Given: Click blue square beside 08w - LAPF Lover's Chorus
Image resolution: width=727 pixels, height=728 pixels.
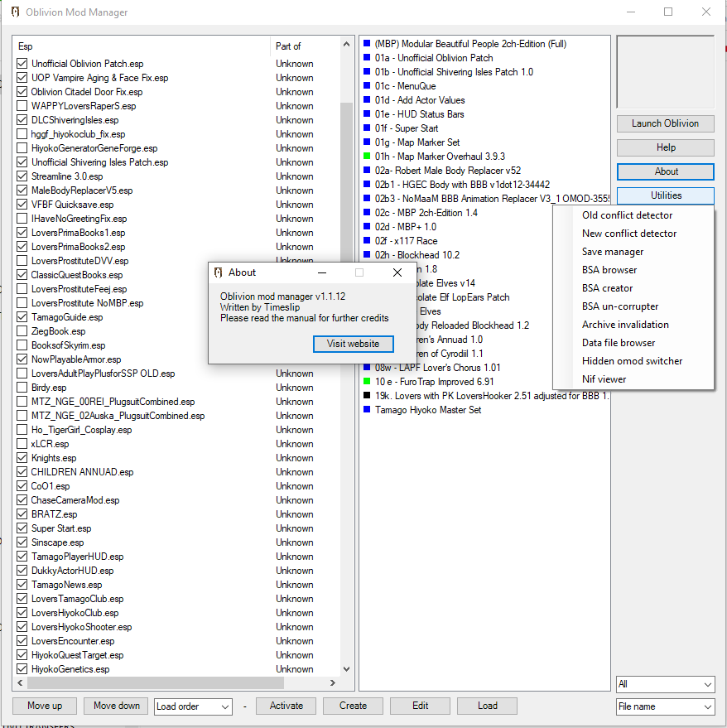Looking at the screenshot, I should click(x=367, y=367).
